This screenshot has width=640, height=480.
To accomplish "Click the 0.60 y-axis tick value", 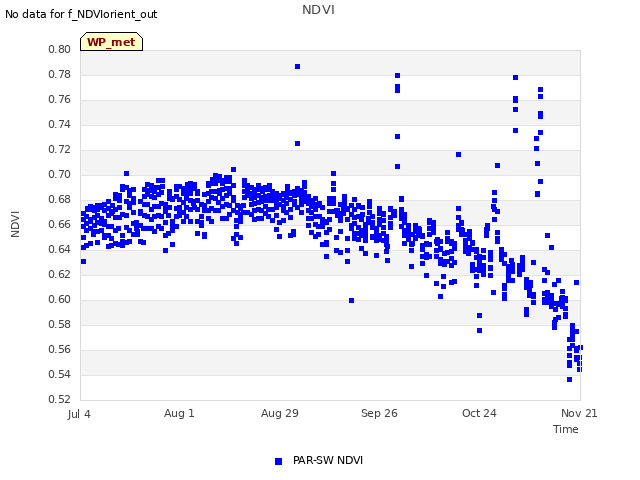I will pos(60,300).
